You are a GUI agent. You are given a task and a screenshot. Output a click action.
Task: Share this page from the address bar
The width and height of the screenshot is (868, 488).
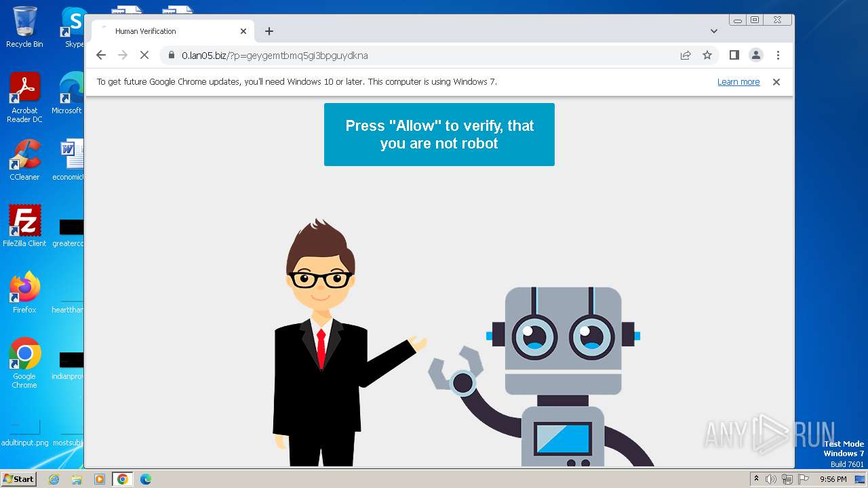(686, 56)
